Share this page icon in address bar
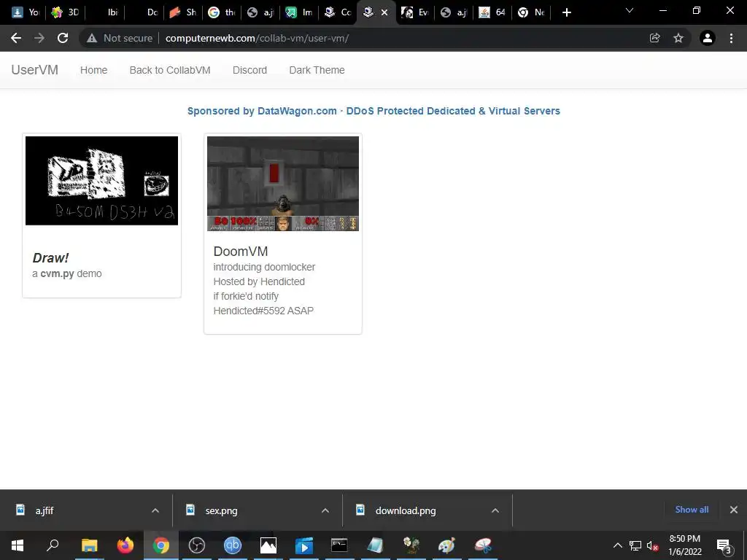Image resolution: width=747 pixels, height=560 pixels. (654, 38)
